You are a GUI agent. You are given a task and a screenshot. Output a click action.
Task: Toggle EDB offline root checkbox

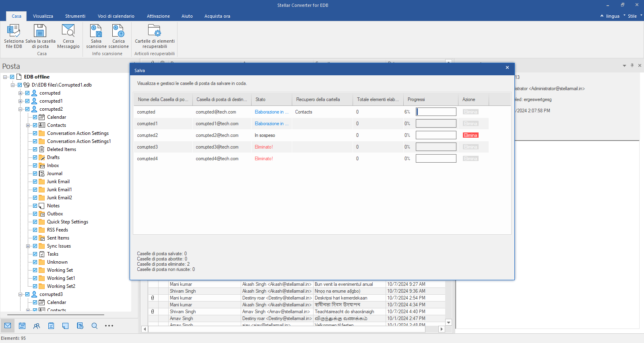pyautogui.click(x=12, y=77)
